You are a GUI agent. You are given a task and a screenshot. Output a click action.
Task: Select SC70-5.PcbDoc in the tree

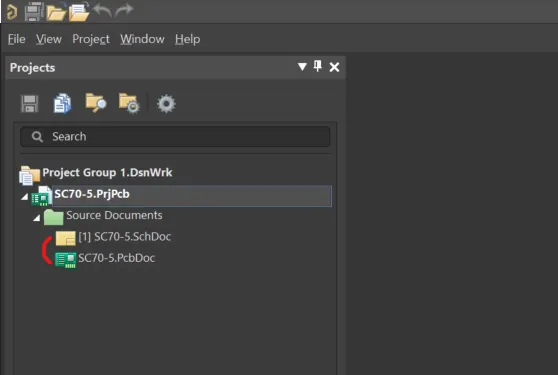coord(117,258)
